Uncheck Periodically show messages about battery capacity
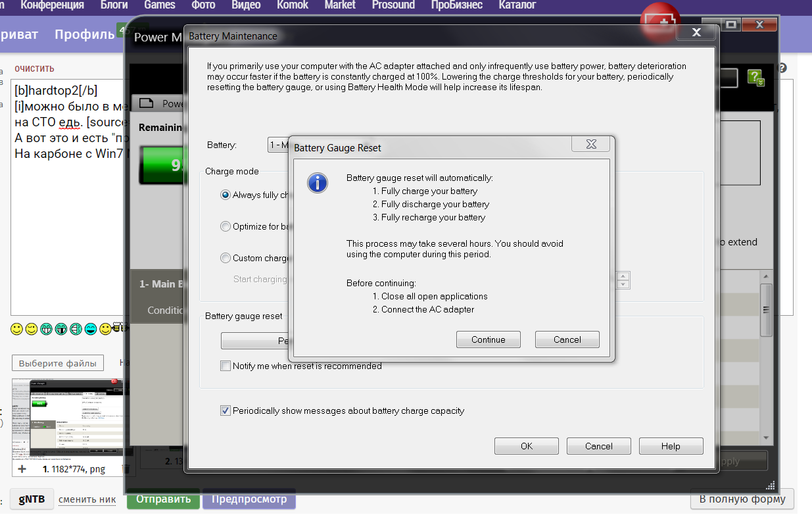 pyautogui.click(x=226, y=411)
